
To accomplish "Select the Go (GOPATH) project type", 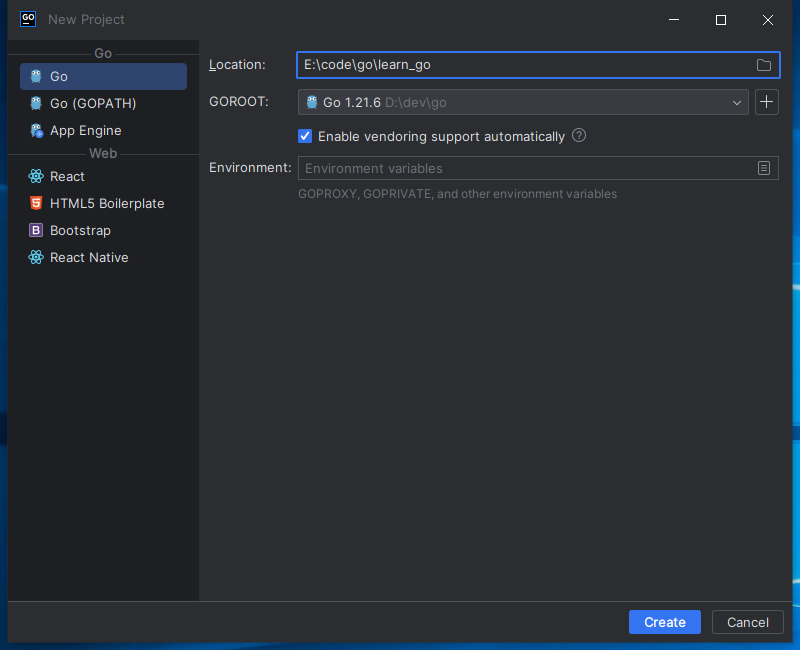I will pyautogui.click(x=103, y=104).
